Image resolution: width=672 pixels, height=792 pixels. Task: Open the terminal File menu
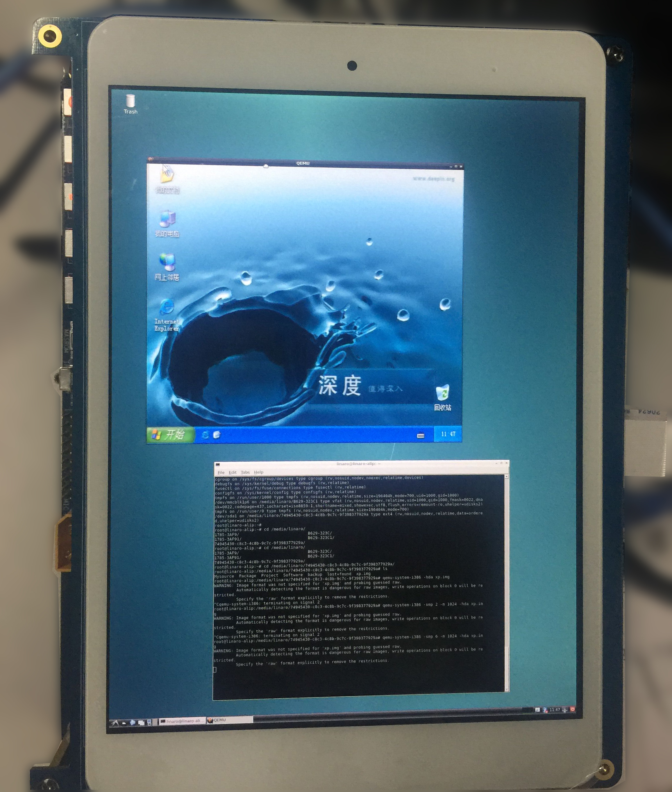[x=221, y=472]
